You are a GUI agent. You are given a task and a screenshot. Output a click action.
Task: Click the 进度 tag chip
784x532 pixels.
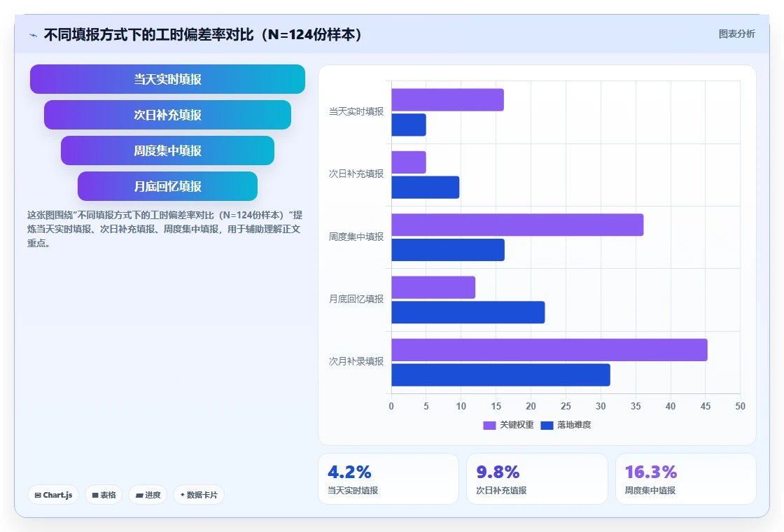click(148, 495)
